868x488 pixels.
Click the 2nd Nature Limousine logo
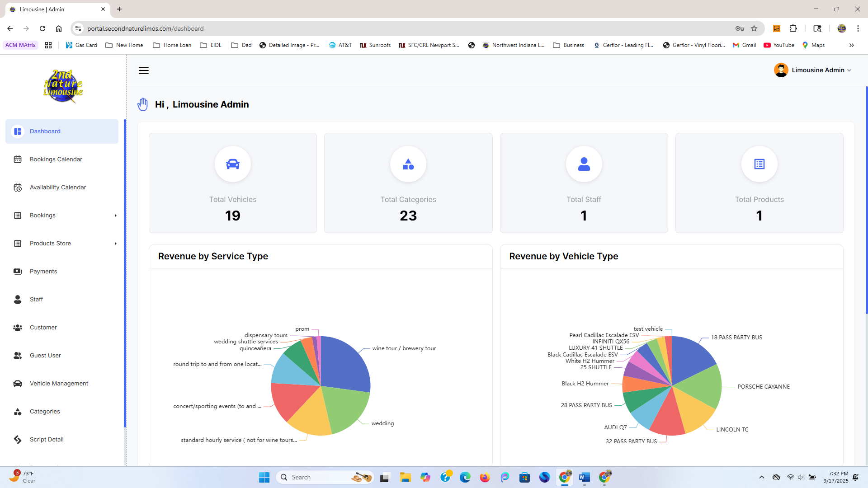(x=63, y=86)
